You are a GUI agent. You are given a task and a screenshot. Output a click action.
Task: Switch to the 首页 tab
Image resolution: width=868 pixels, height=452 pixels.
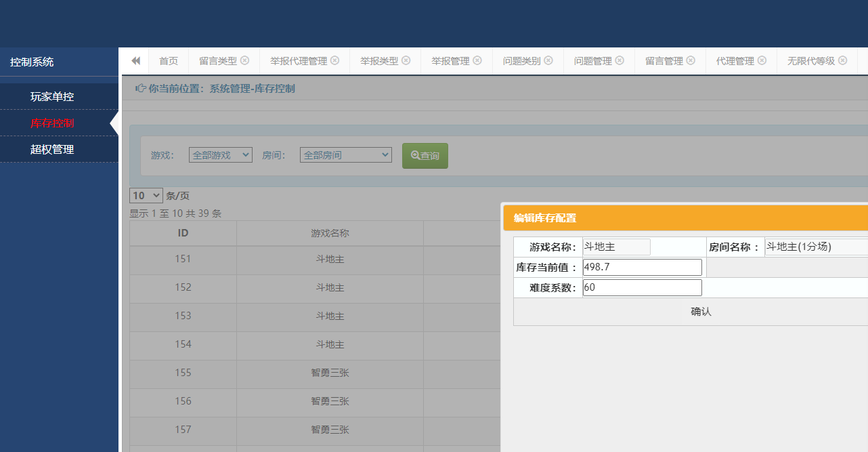click(169, 61)
